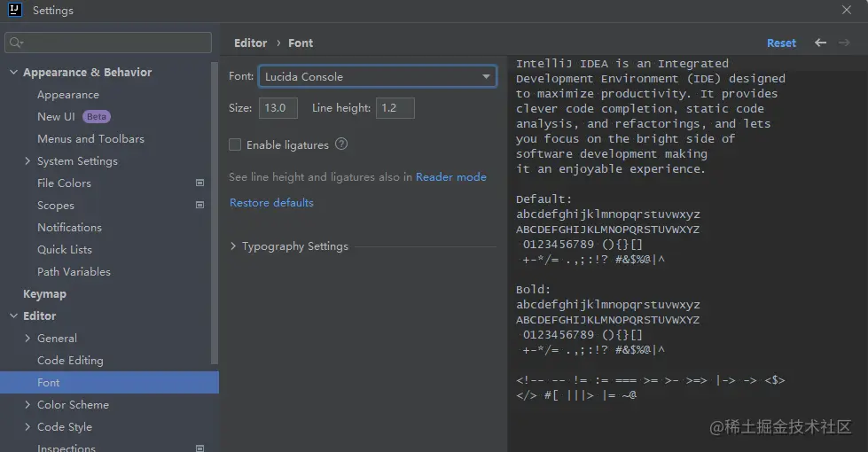Screen dimensions: 868x452
Task: Close the Settings dialog window
Action: point(847,11)
